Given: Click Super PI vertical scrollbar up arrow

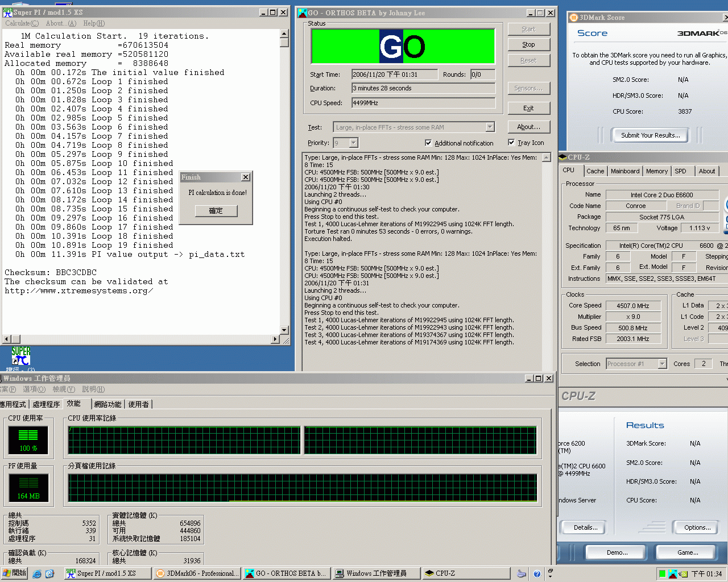Looking at the screenshot, I should (x=284, y=34).
